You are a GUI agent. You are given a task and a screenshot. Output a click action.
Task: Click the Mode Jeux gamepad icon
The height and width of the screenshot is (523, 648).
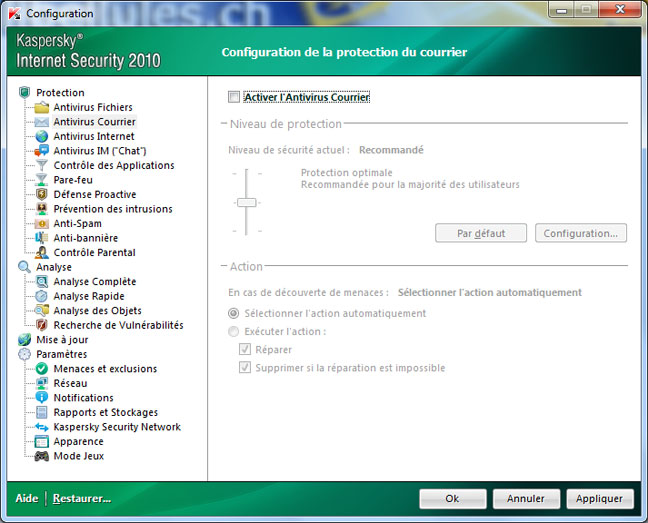click(x=42, y=456)
